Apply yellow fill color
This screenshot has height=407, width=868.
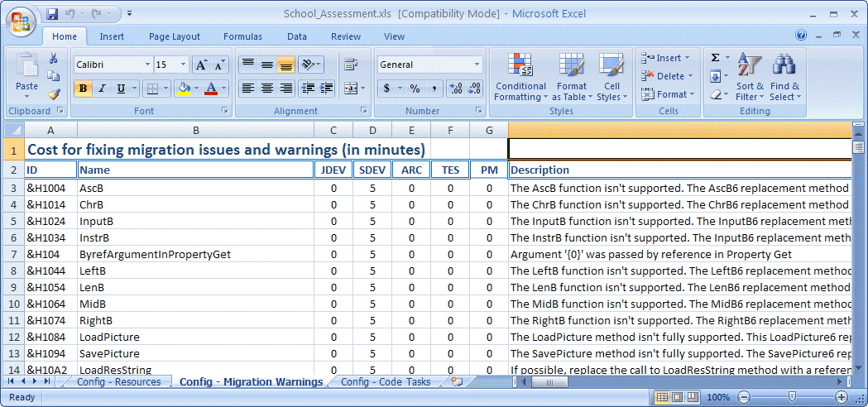click(185, 88)
